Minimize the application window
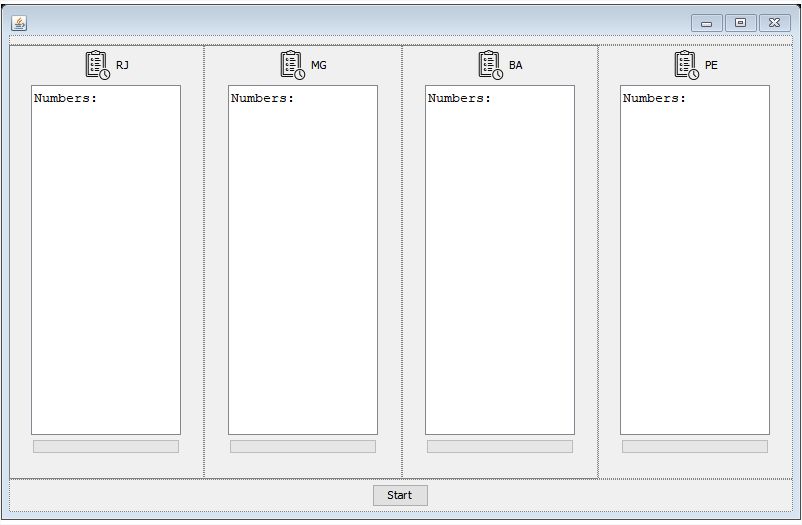This screenshot has height=525, width=802. (x=706, y=23)
